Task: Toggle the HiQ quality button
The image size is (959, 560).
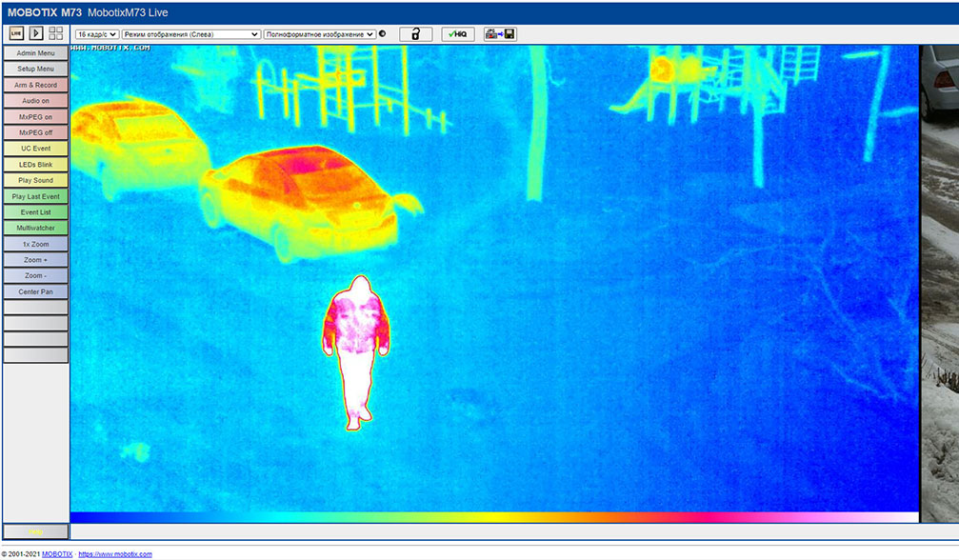Action: point(457,34)
